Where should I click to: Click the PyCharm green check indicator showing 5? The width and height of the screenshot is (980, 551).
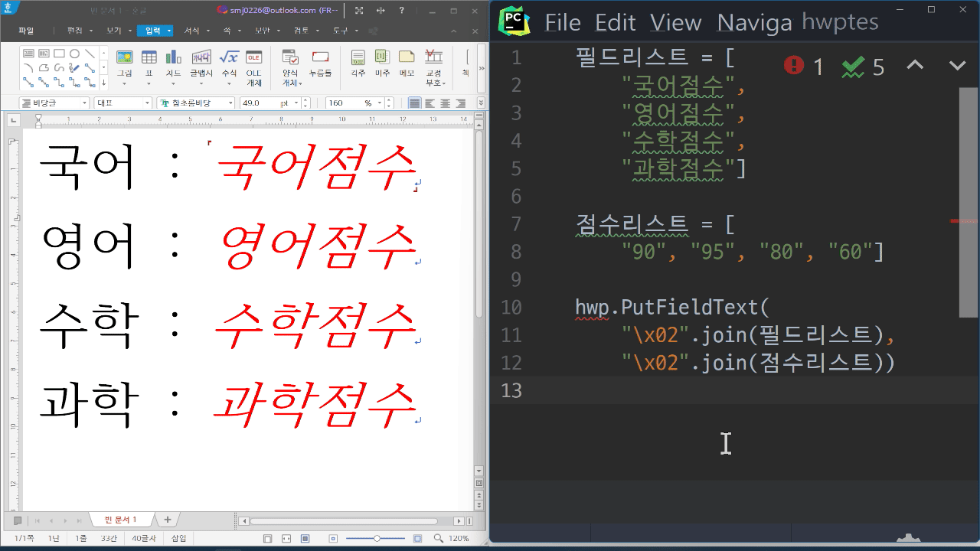[863, 67]
